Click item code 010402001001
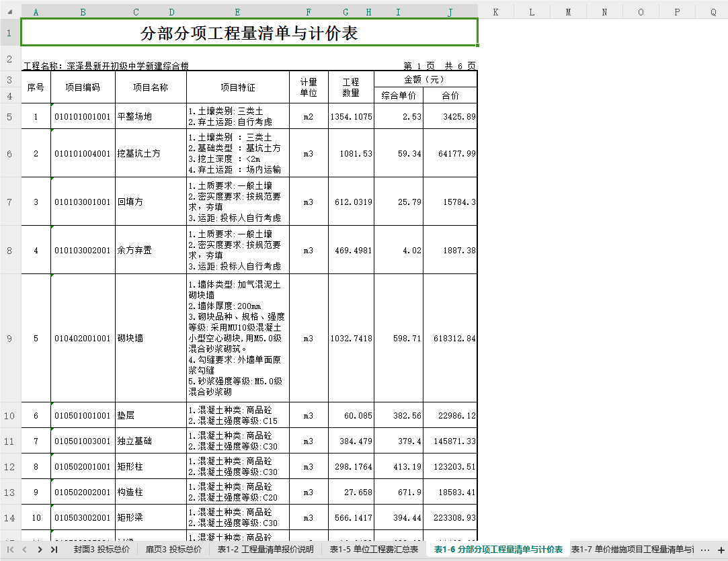 [83, 338]
